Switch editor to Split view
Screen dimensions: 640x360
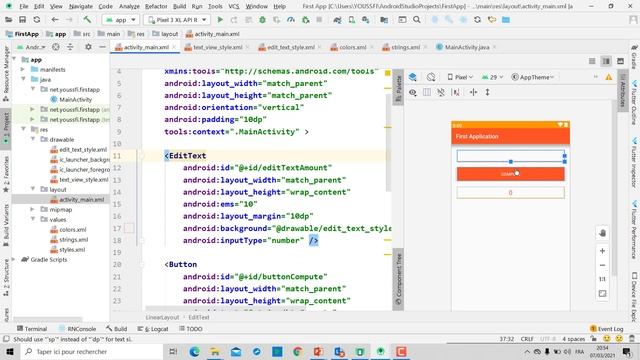606,61
